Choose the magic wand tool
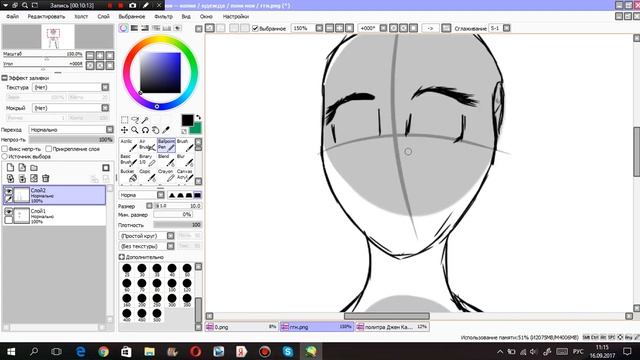This screenshot has height=360, width=640. point(145,120)
